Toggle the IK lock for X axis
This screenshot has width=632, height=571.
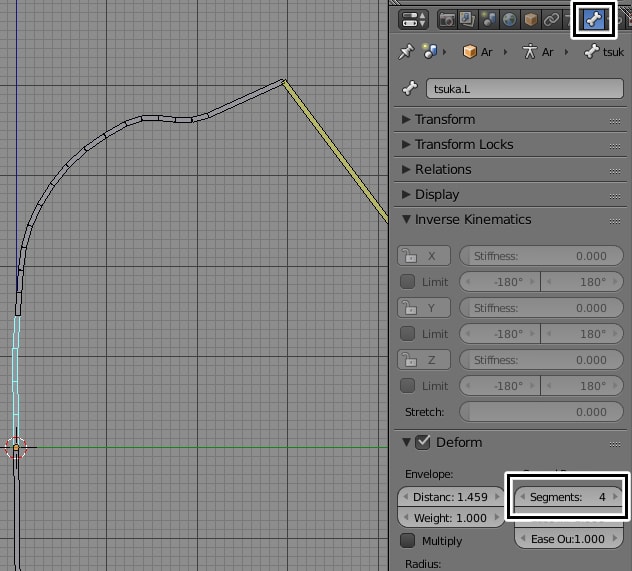pos(424,256)
